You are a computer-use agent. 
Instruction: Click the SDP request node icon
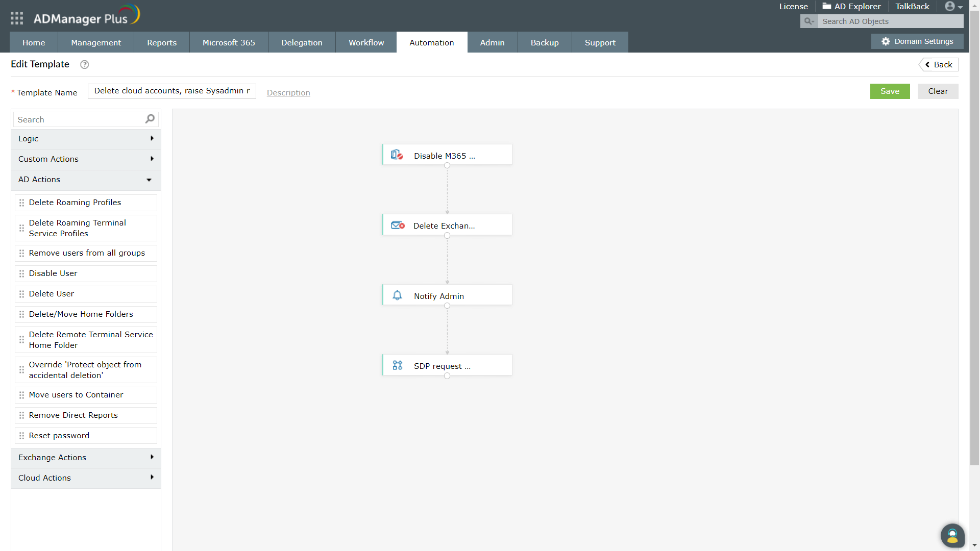click(x=398, y=365)
